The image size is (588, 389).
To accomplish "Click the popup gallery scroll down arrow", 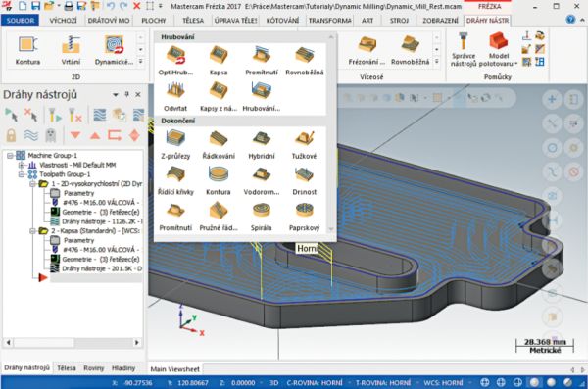I will coord(331,229).
